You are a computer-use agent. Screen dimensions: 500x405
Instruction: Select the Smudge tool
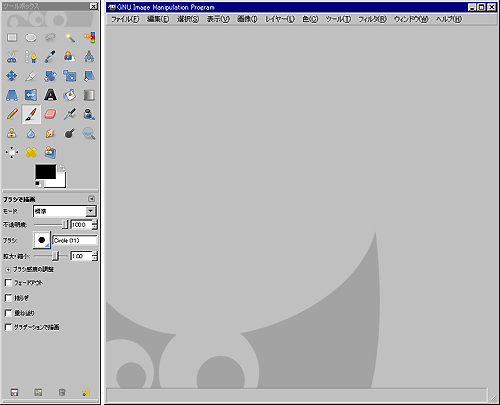click(50, 134)
